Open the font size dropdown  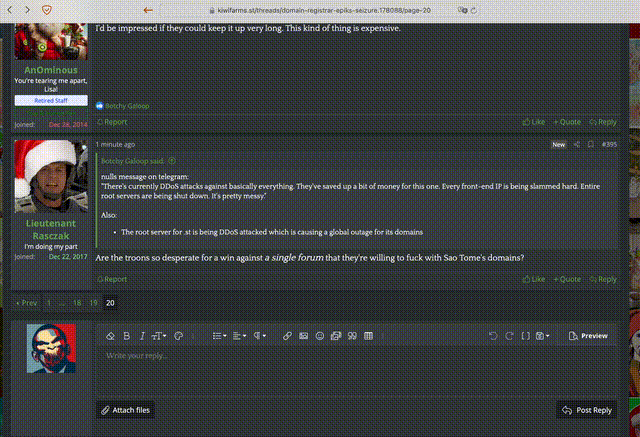(x=159, y=336)
